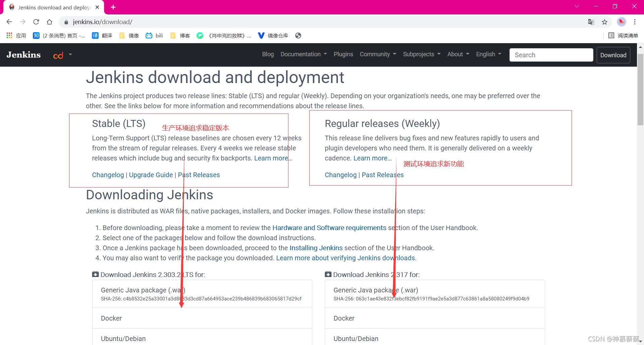Image resolution: width=644 pixels, height=345 pixels.
Task: Open Stable LTS Past Releases link
Action: coord(199,175)
